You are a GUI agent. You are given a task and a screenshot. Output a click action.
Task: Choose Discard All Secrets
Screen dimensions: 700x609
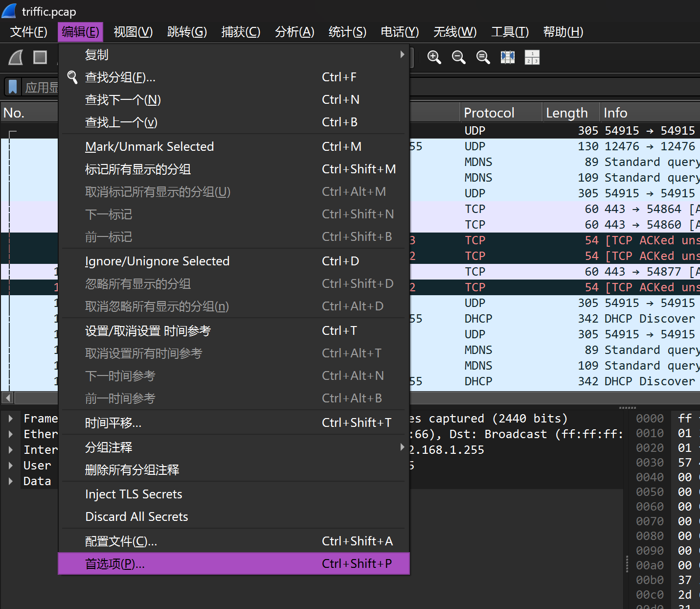234,516
